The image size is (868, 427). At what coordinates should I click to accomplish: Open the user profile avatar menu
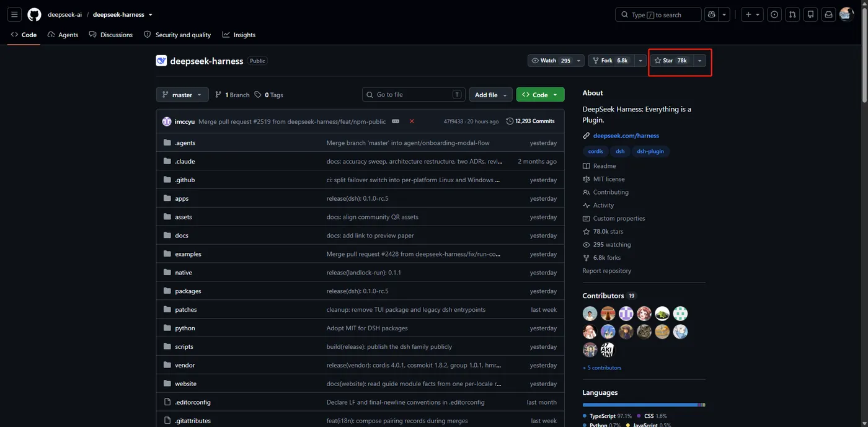click(x=846, y=14)
